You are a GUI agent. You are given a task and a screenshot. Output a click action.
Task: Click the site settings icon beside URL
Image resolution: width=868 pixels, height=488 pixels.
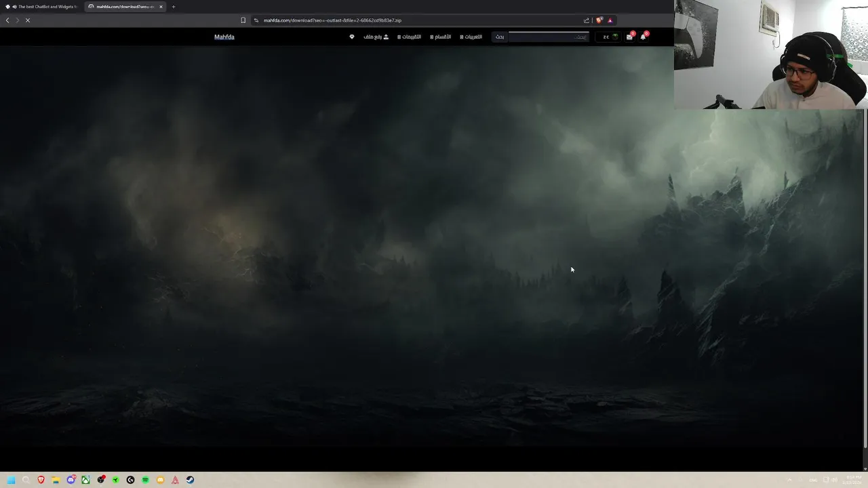coord(256,20)
